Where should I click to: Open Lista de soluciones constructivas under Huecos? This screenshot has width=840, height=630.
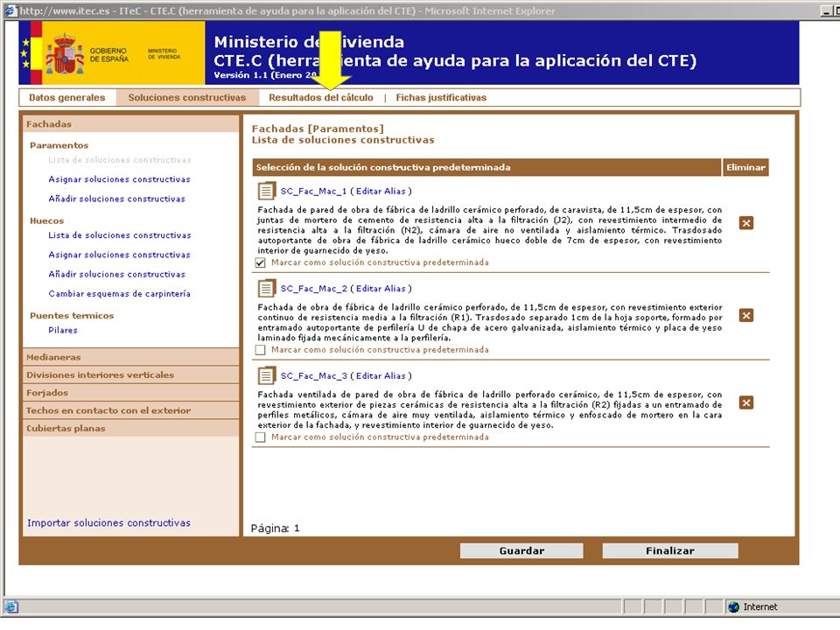click(x=120, y=234)
